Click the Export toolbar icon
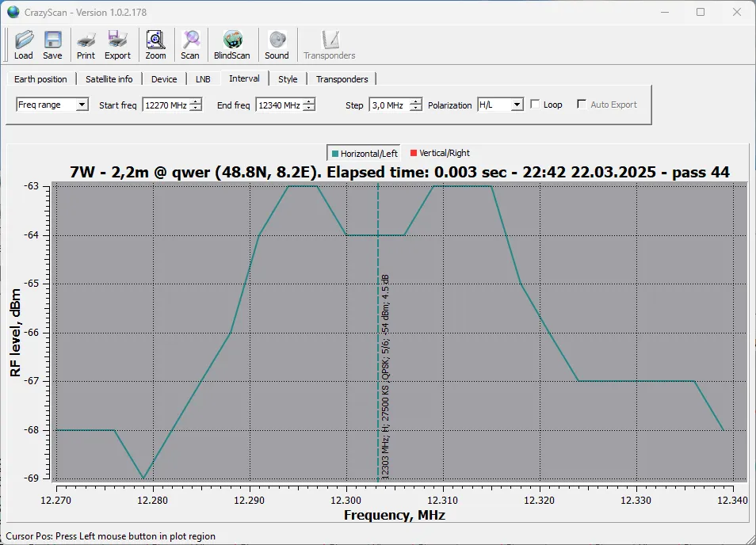The width and height of the screenshot is (756, 545). 117,44
